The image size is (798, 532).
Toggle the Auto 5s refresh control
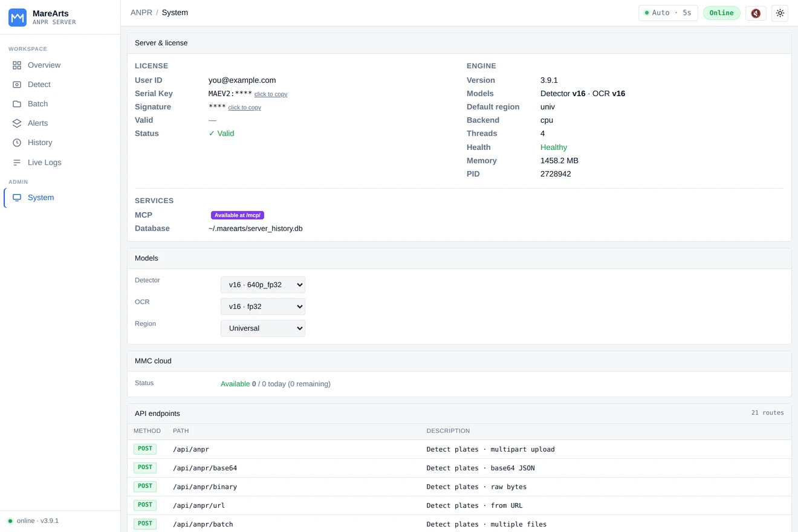[668, 13]
